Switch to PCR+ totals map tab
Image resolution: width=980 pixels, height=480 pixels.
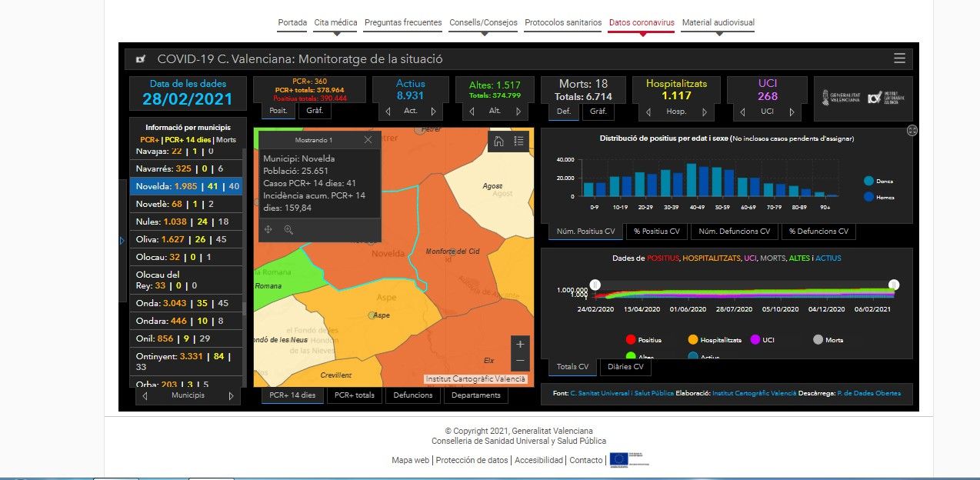tap(355, 395)
